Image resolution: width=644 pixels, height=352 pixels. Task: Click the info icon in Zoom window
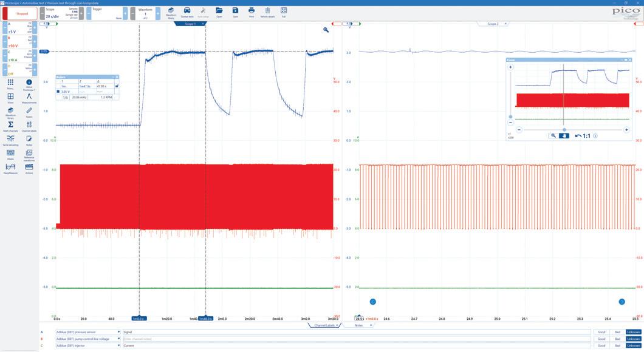coord(595,136)
